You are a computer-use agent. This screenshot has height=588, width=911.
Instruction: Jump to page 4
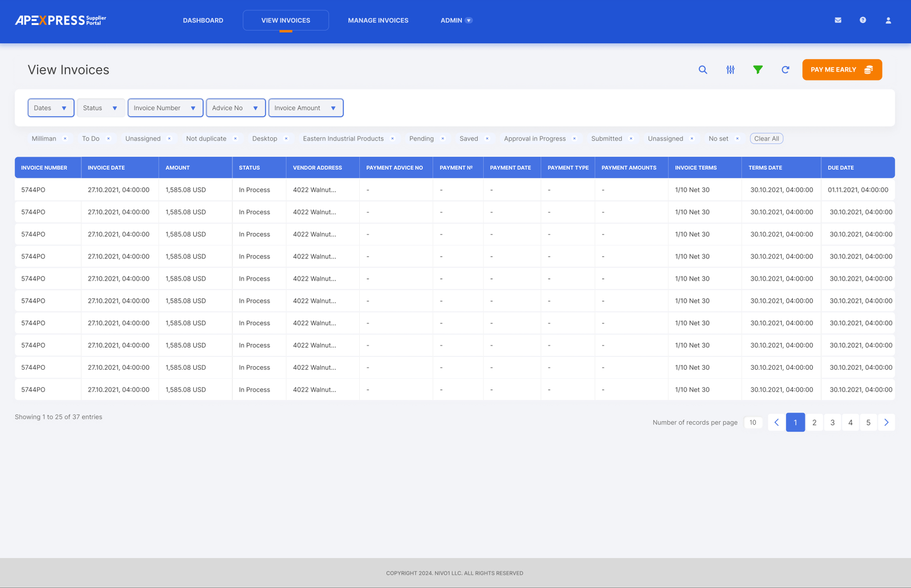click(850, 422)
